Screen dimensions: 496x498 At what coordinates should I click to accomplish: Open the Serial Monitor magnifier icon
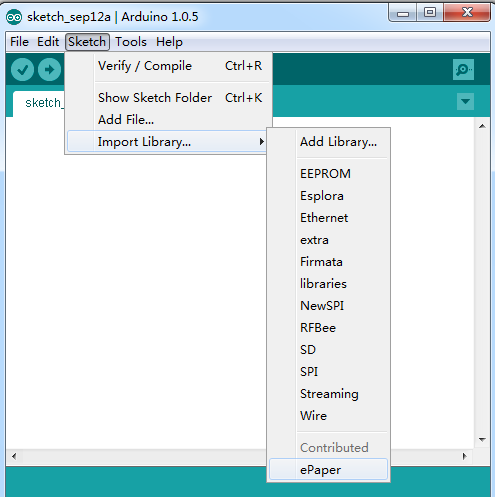[463, 70]
